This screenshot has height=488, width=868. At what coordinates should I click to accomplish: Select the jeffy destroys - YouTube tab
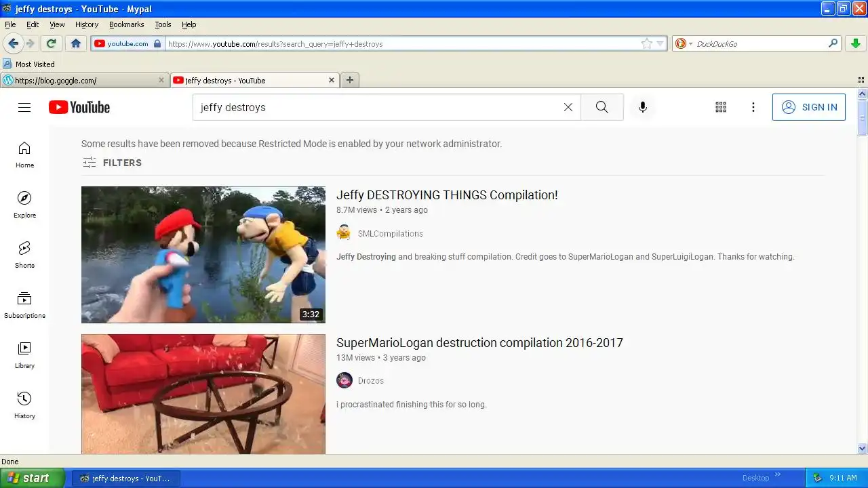(x=254, y=80)
